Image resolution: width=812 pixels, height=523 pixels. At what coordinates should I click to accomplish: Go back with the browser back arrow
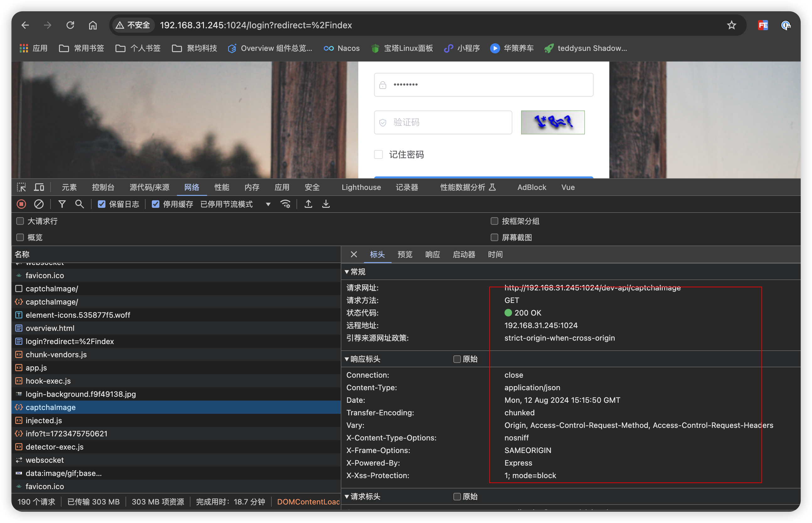tap(25, 25)
